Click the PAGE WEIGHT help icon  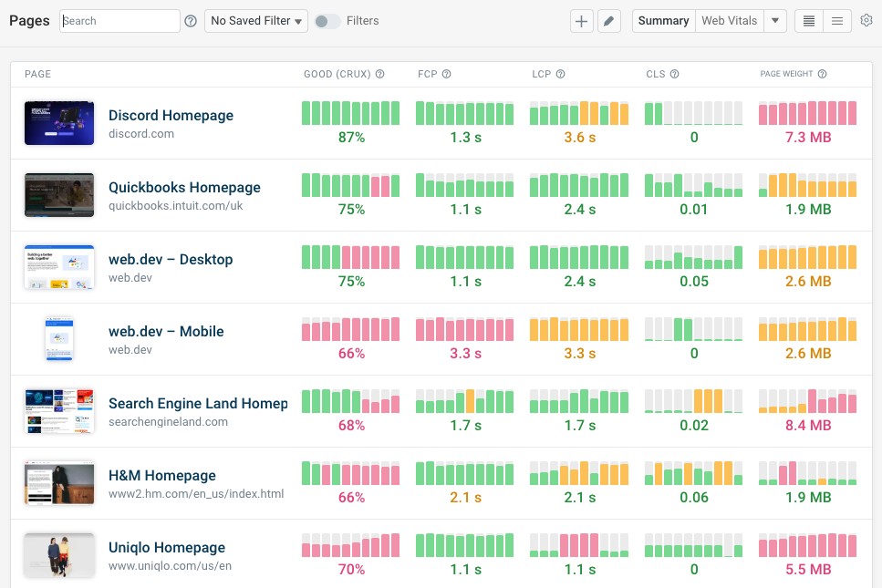(823, 75)
